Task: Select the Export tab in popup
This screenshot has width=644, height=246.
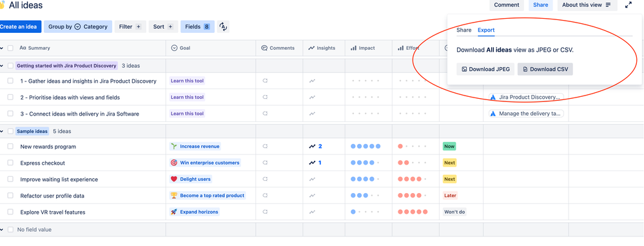Action: (486, 30)
